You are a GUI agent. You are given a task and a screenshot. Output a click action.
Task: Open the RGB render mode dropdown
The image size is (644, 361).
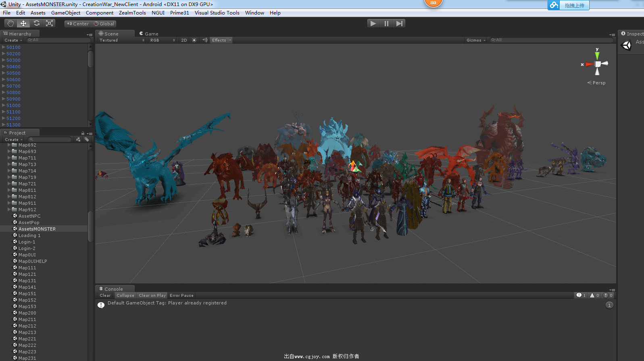[163, 40]
